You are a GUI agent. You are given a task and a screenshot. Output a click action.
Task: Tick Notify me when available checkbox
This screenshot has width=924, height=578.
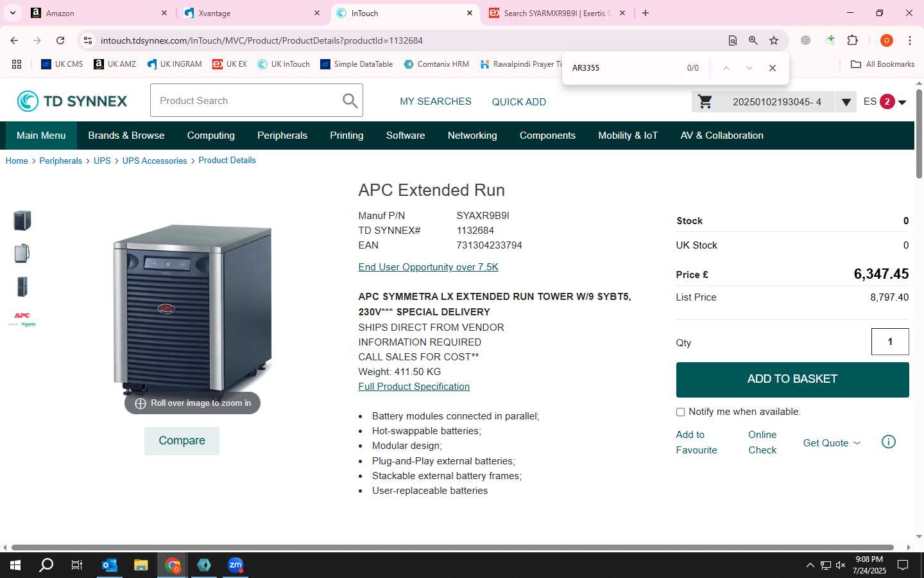[x=680, y=412]
